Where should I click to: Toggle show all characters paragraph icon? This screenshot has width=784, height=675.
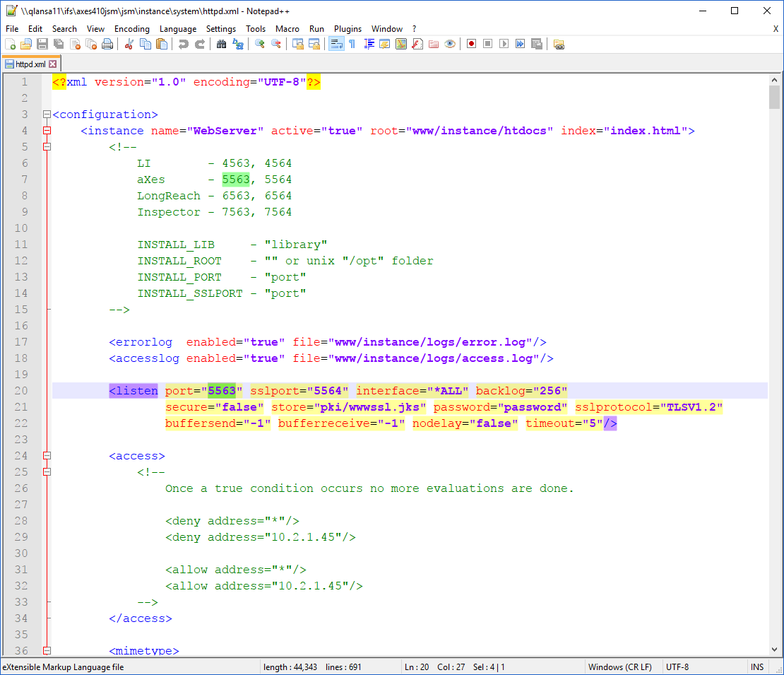click(x=351, y=44)
